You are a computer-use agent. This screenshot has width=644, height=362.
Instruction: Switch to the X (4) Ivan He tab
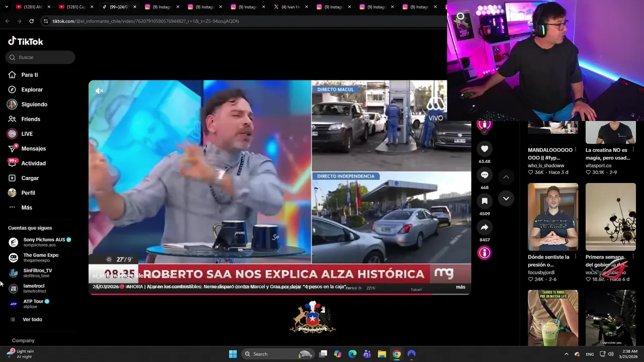pos(290,7)
